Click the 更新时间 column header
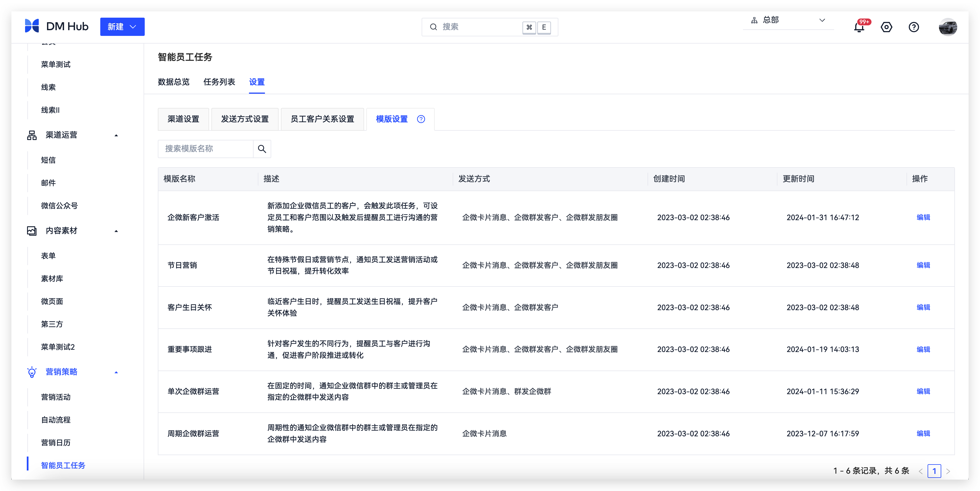Viewport: 980px width, 491px height. pyautogui.click(x=798, y=179)
